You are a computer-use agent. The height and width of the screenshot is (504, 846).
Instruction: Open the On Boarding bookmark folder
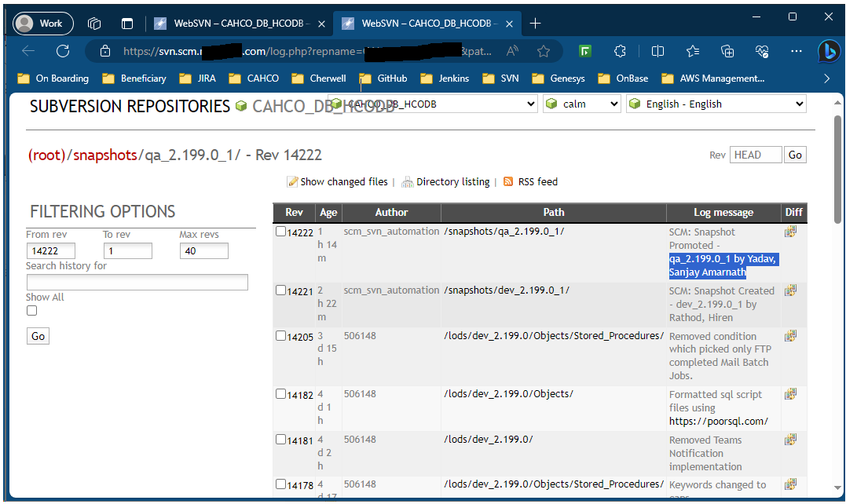[53, 79]
